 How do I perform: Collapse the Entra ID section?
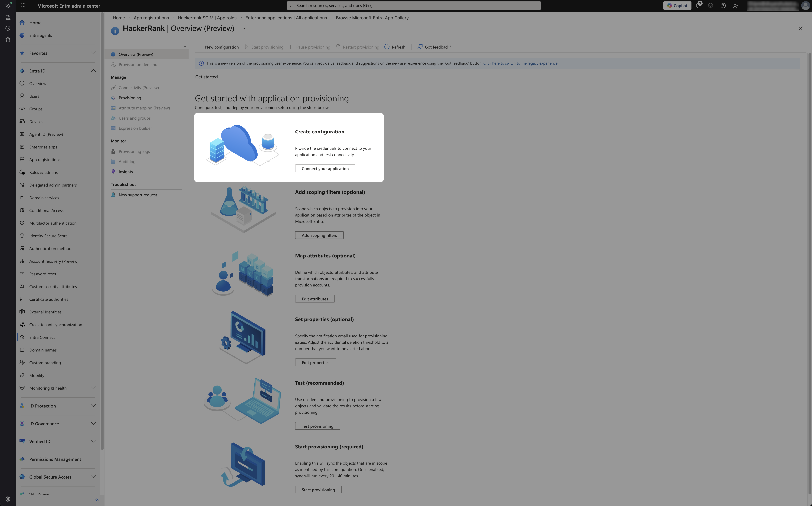coord(93,71)
